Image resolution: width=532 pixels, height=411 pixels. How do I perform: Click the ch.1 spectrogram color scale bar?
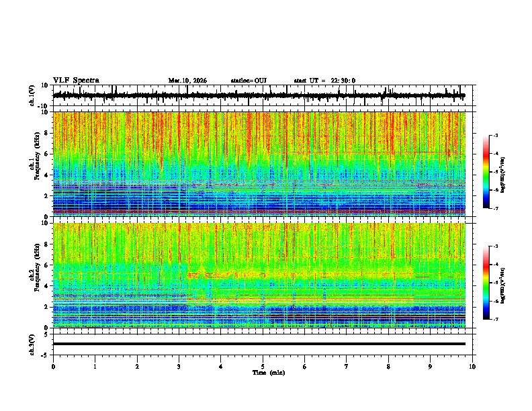click(486, 172)
